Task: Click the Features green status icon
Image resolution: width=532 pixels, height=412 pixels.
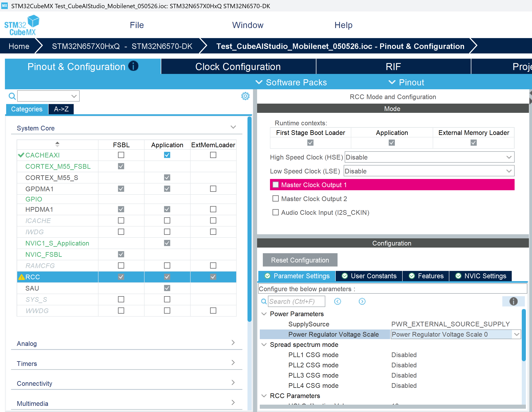Action: tap(412, 276)
